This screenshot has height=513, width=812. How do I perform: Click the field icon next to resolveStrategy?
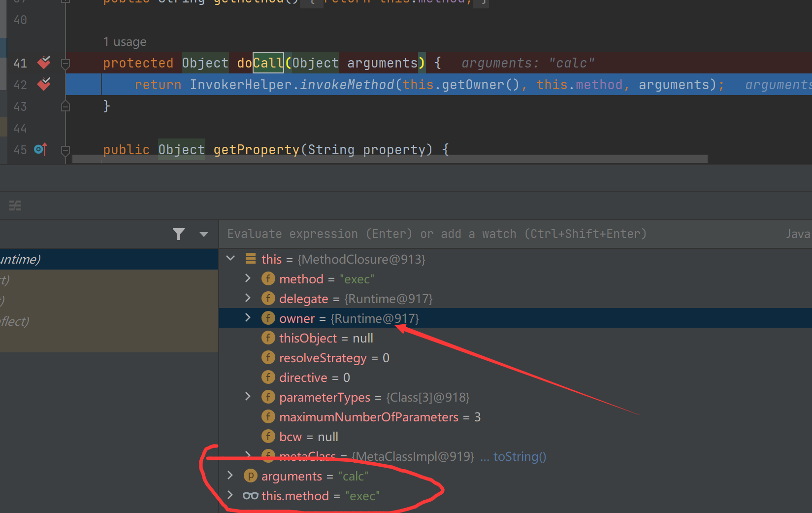click(268, 358)
